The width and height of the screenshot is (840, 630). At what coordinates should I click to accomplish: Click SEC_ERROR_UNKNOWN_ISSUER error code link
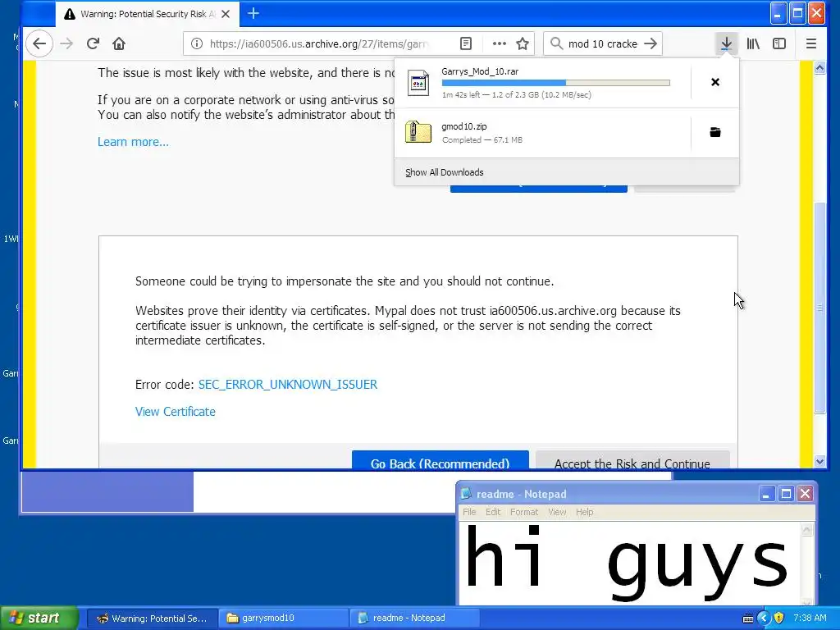pyautogui.click(x=288, y=385)
